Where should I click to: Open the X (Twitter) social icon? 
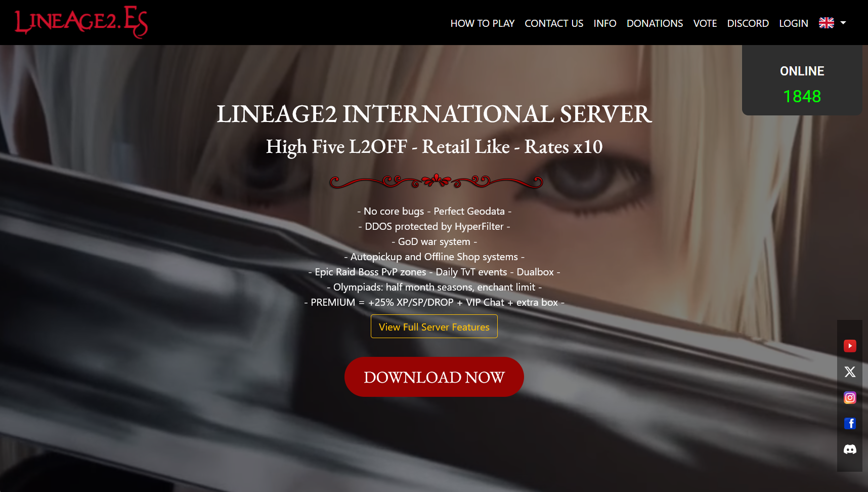tap(850, 372)
